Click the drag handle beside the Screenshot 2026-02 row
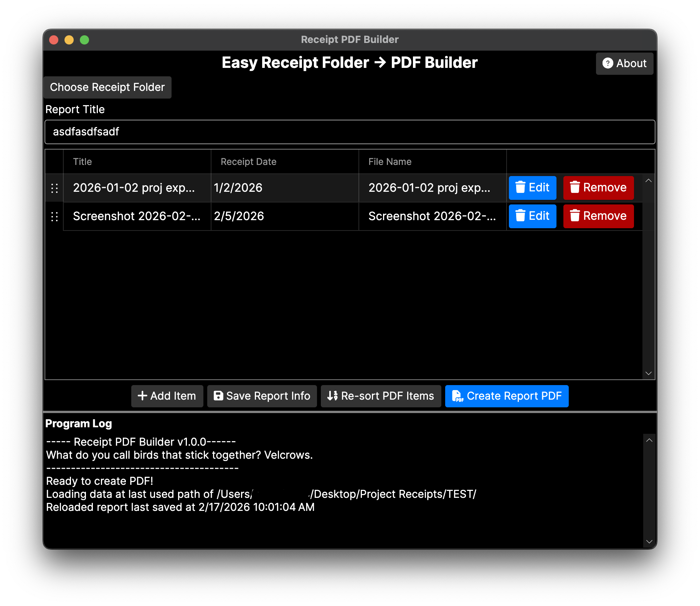This screenshot has height=606, width=700. pos(54,216)
